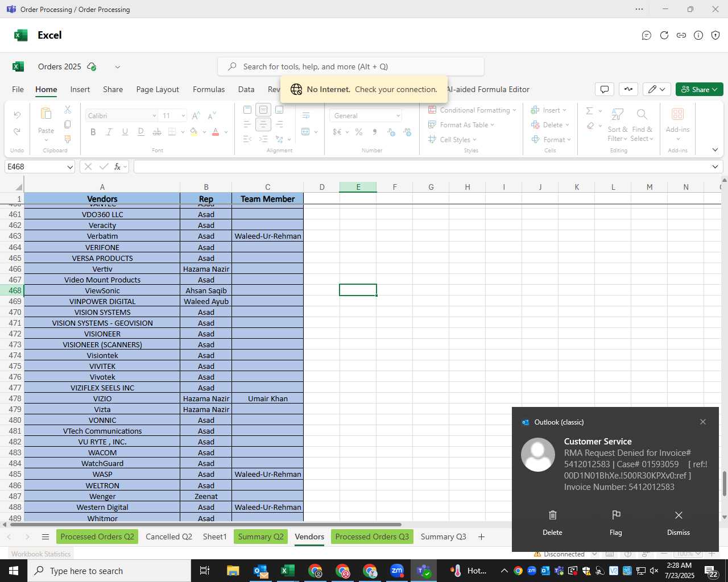728x582 pixels.
Task: Open the File menu
Action: (18, 89)
